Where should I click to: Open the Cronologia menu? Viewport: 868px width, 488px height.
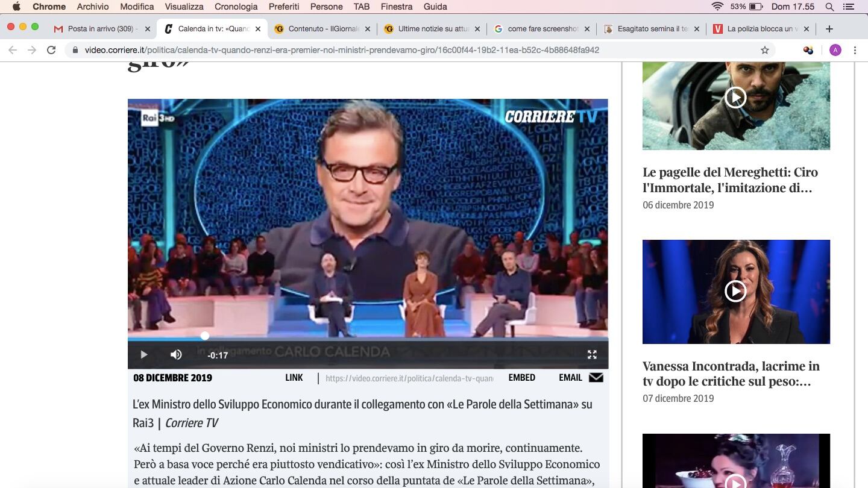tap(236, 7)
